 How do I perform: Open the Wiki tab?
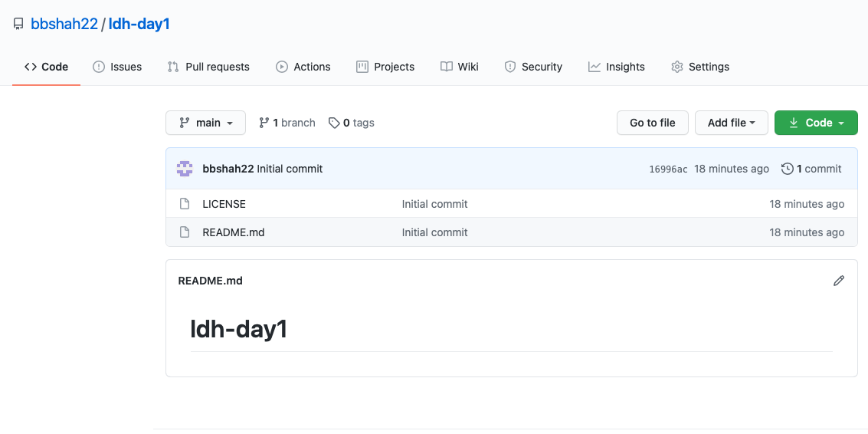tap(460, 67)
